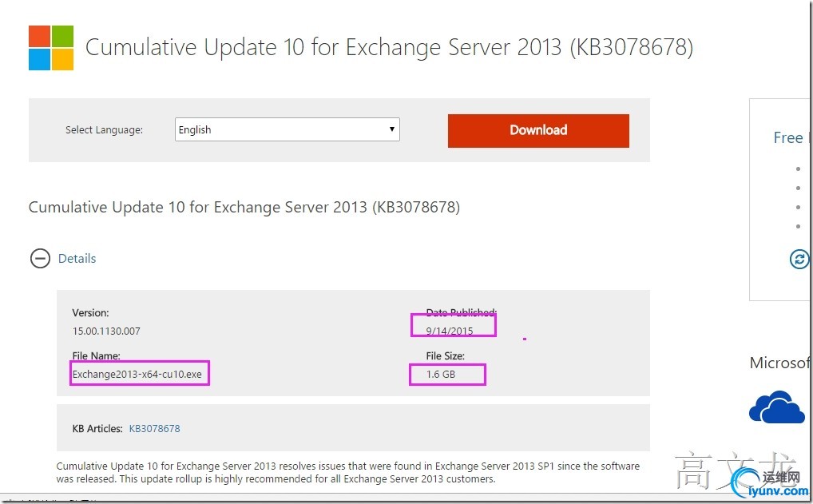The width and height of the screenshot is (813, 504).
Task: Collapse the Details section circle icon
Action: 40,258
